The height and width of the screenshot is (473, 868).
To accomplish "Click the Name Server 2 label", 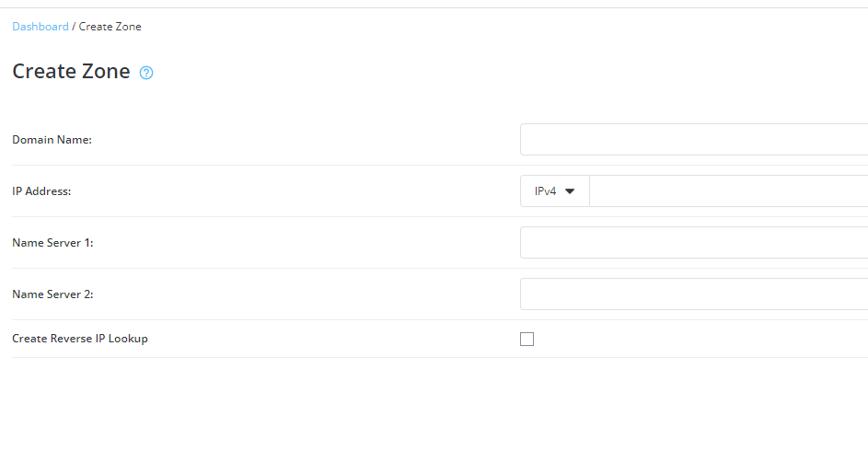I will coord(52,294).
